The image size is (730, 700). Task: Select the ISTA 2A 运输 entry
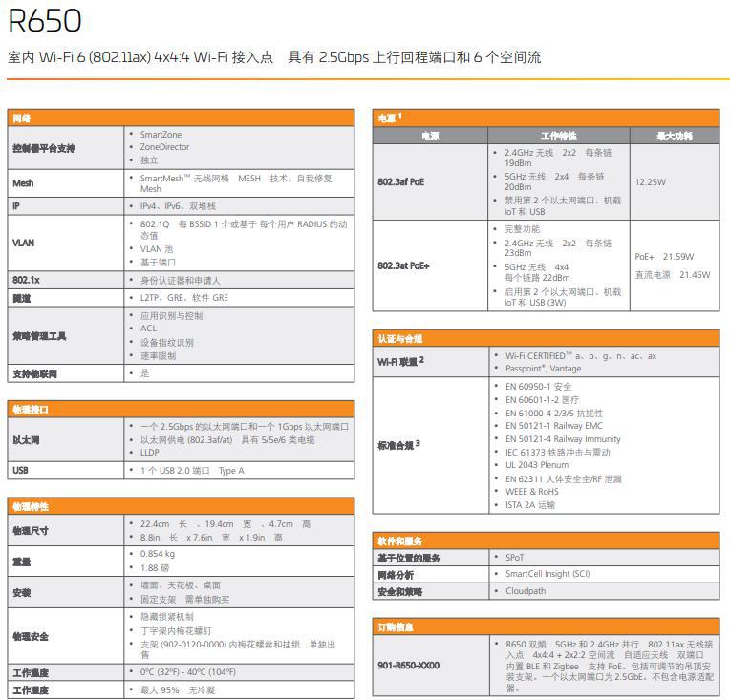point(530,505)
